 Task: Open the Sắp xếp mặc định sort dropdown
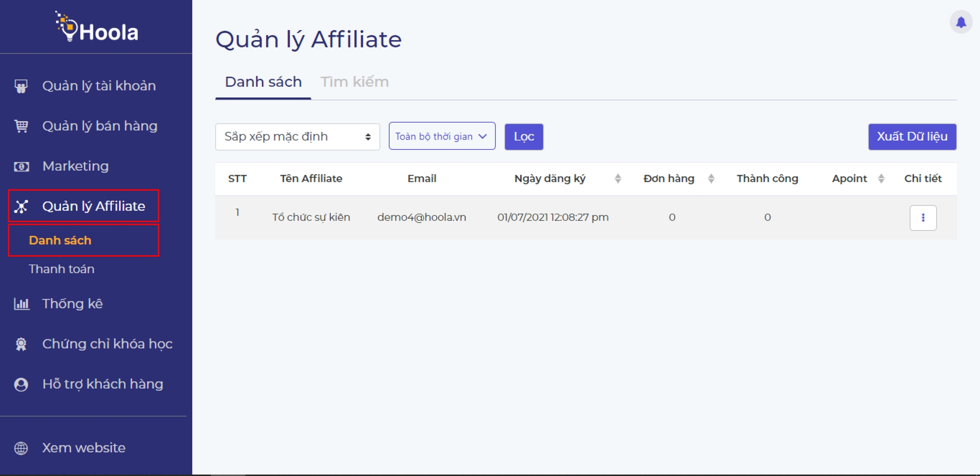tap(297, 137)
